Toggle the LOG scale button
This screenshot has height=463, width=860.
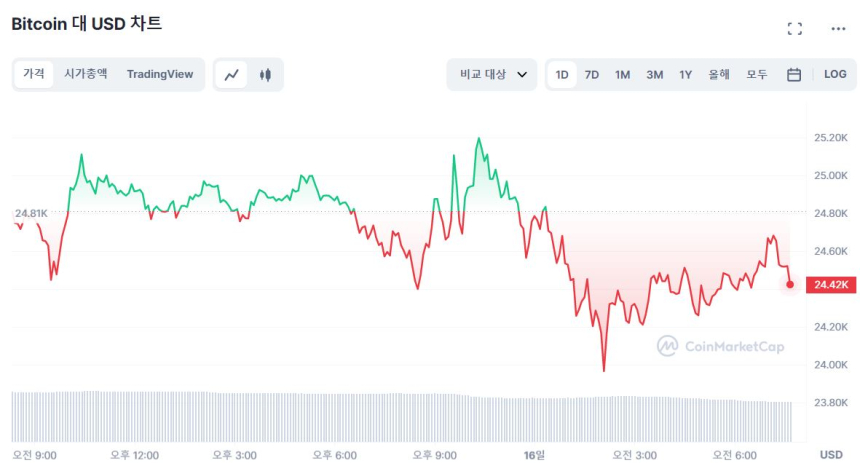tap(835, 74)
